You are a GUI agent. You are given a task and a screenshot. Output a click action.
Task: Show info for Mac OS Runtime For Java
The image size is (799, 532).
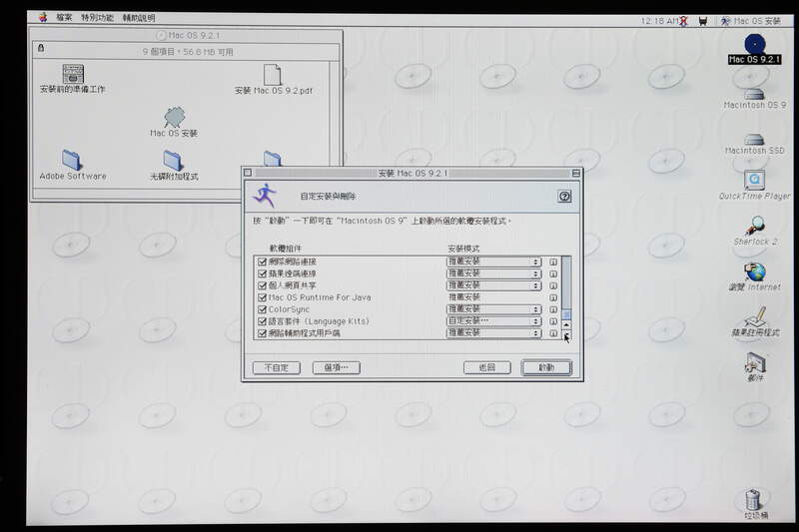pos(553,297)
